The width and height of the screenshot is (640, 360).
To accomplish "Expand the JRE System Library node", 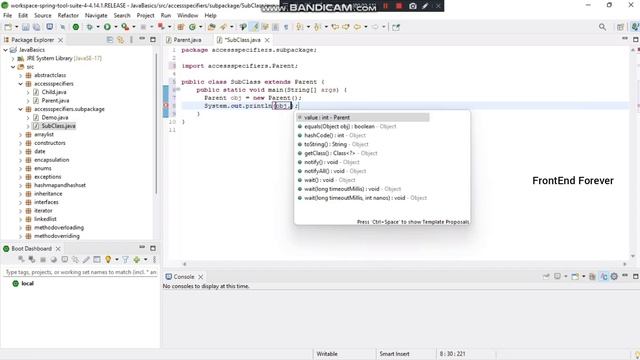I will (x=13, y=58).
